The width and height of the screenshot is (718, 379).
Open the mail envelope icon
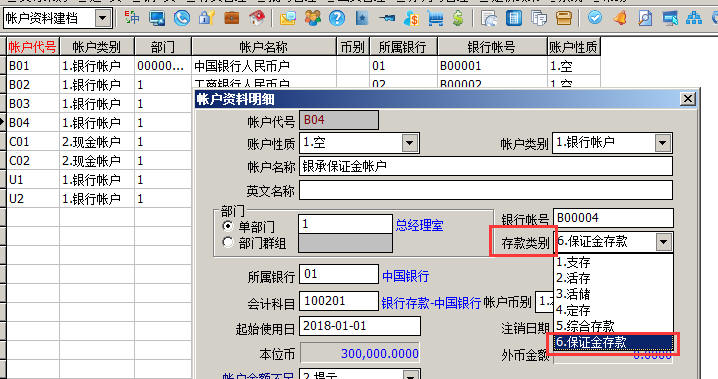[288, 19]
